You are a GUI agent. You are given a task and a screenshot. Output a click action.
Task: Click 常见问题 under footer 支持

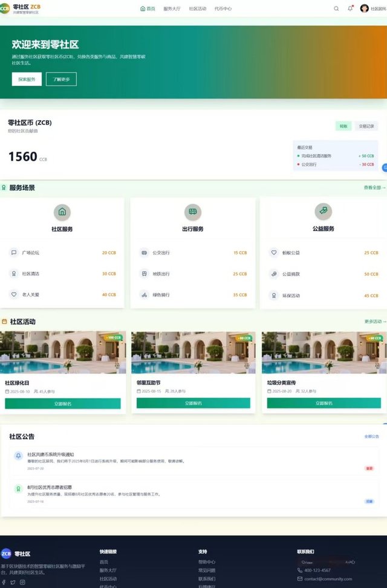[207, 570]
